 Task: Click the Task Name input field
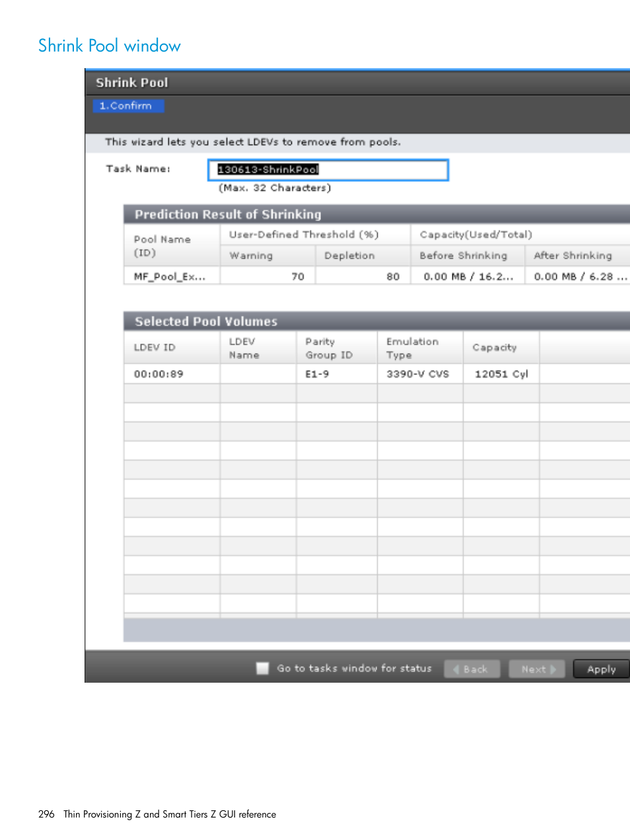point(328,170)
